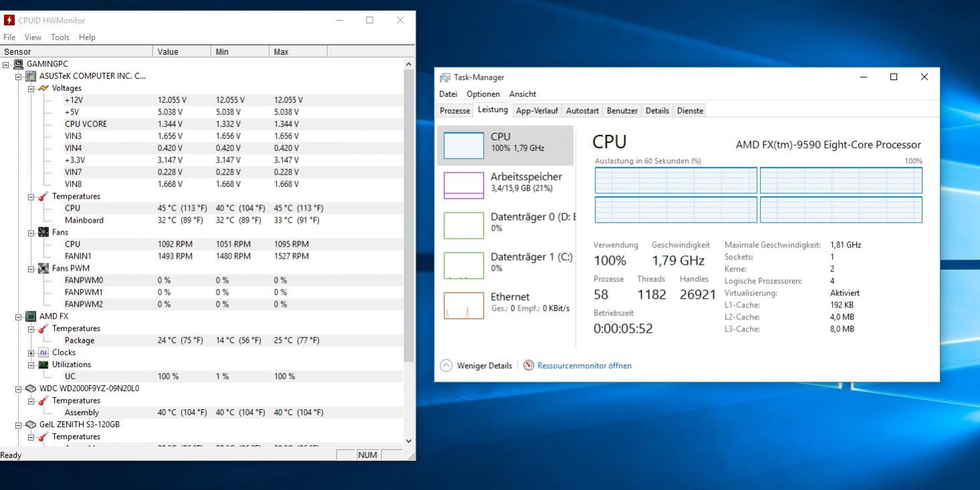Click Weniger Details button
Viewport: 980px width, 490px height.
[478, 366]
